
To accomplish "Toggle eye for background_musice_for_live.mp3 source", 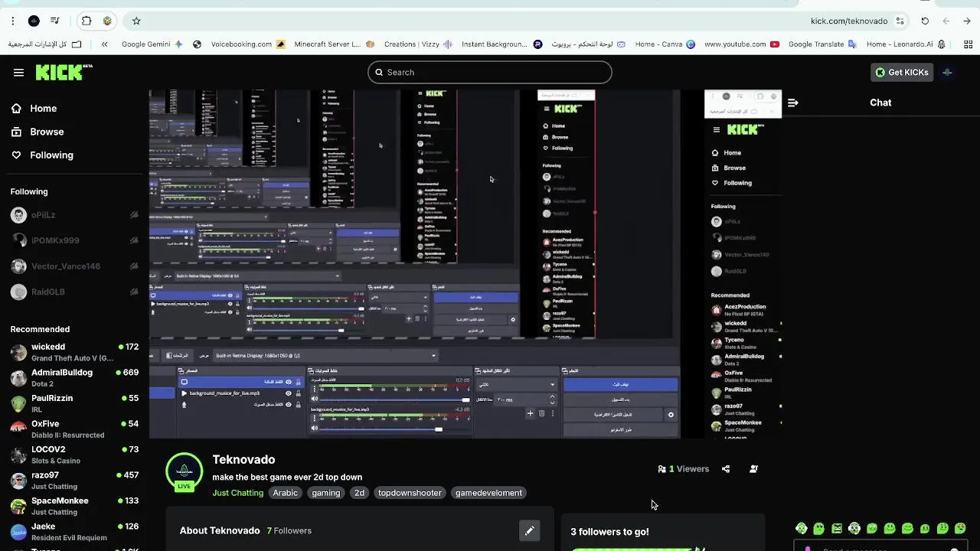I will (x=289, y=393).
